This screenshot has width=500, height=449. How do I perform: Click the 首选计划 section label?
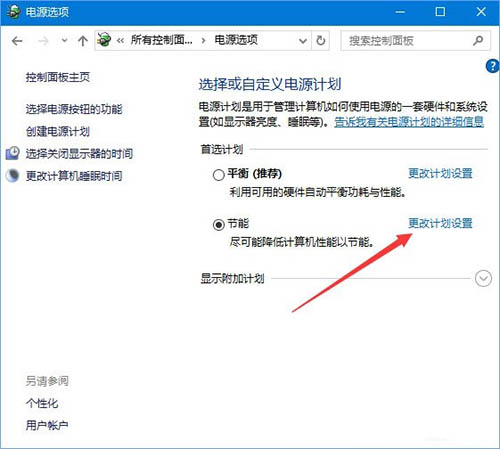coord(222,149)
